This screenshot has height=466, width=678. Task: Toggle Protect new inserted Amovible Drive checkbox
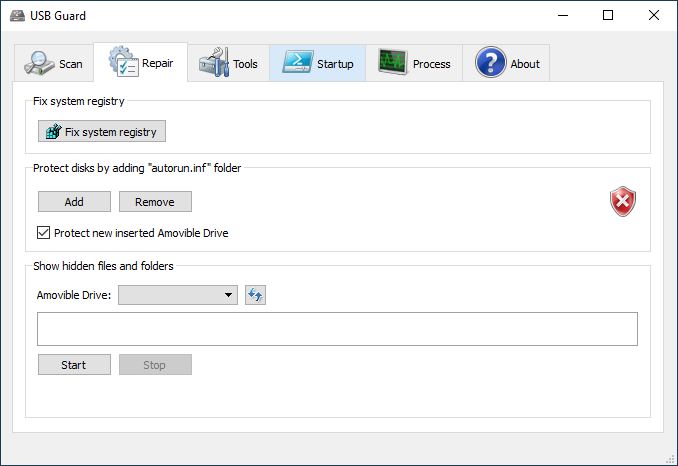pyautogui.click(x=43, y=233)
